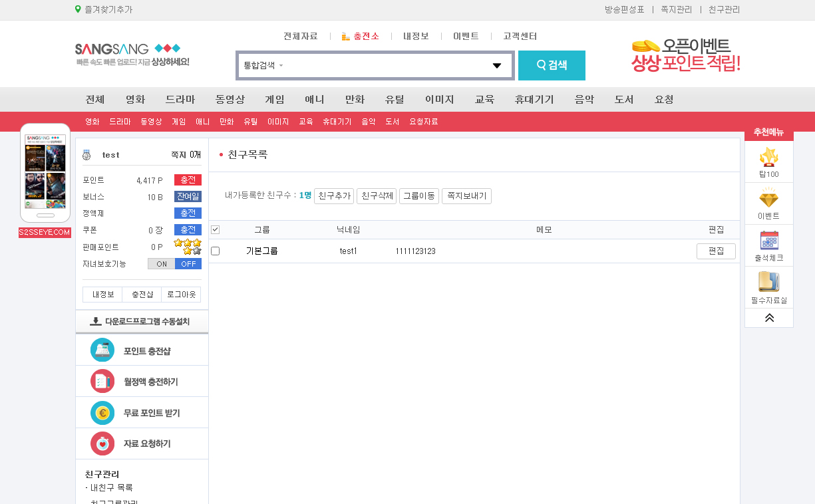Open the request content icon
The height and width of the screenshot is (504, 815).
pos(102,443)
